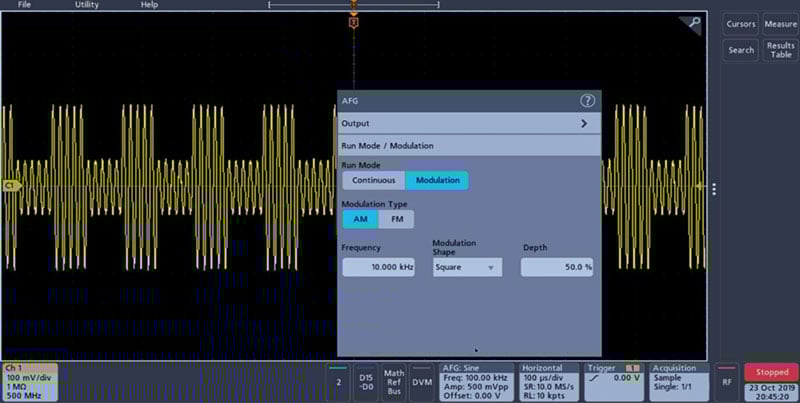Choose AM modulation type
This screenshot has width=800, height=403.
(360, 219)
